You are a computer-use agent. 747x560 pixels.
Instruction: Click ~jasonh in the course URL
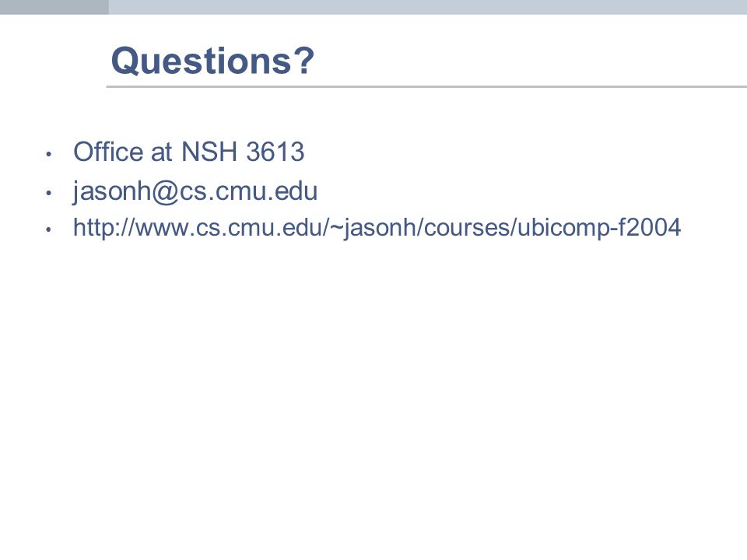tap(373, 228)
